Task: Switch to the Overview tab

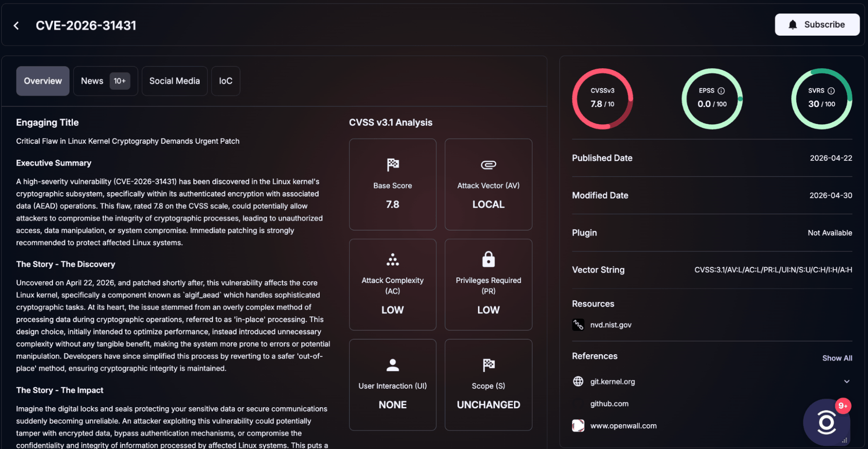Action: tap(43, 81)
